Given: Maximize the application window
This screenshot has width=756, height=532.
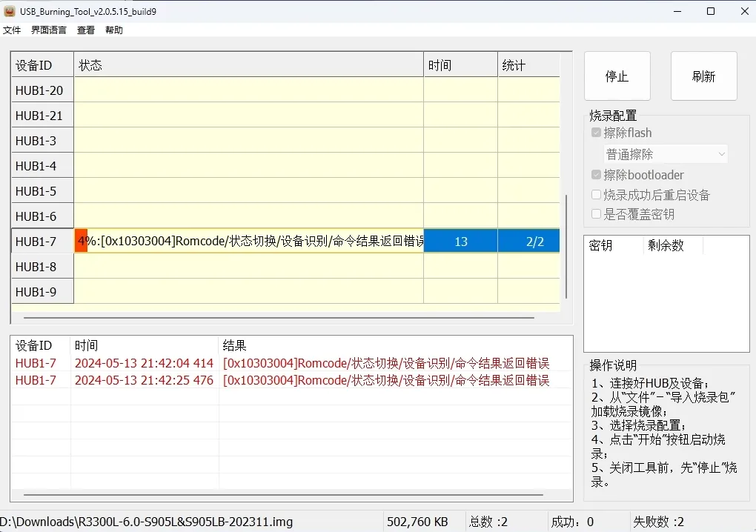Looking at the screenshot, I should click(711, 11).
